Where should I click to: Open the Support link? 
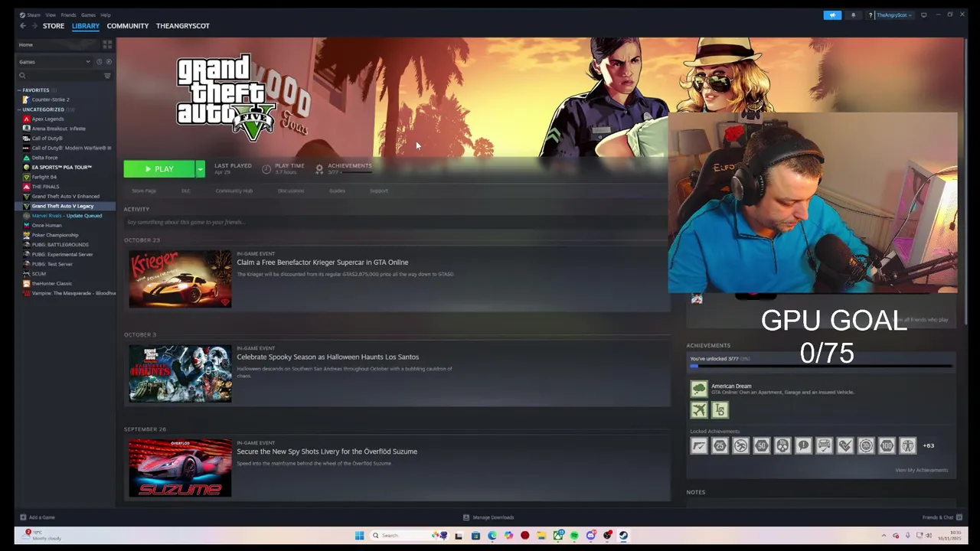(379, 191)
